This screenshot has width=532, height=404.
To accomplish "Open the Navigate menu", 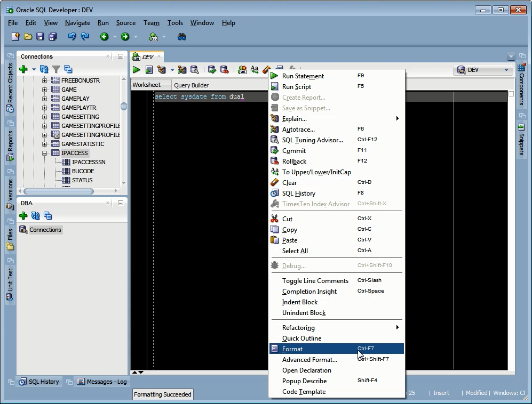I will [77, 23].
